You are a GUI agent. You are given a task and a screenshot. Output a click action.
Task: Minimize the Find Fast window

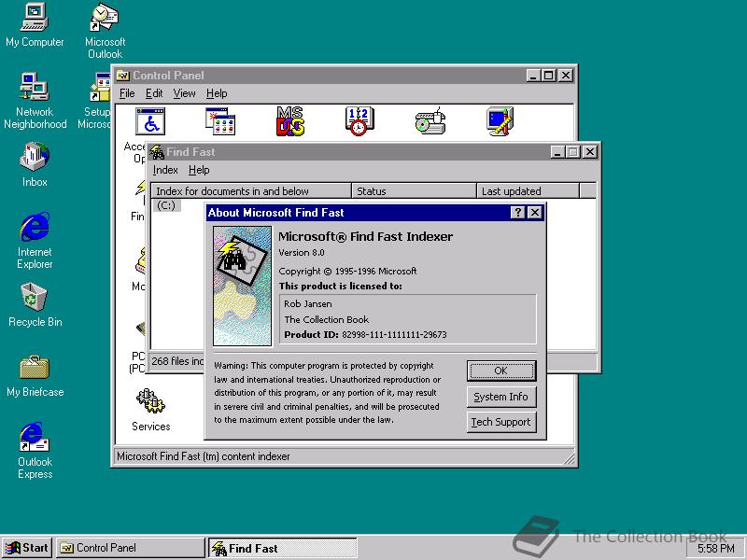(x=557, y=152)
